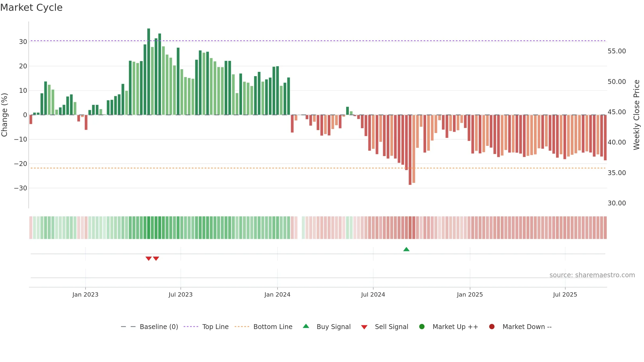
Task: Click the 55.00 price tick label
Action: (617, 51)
